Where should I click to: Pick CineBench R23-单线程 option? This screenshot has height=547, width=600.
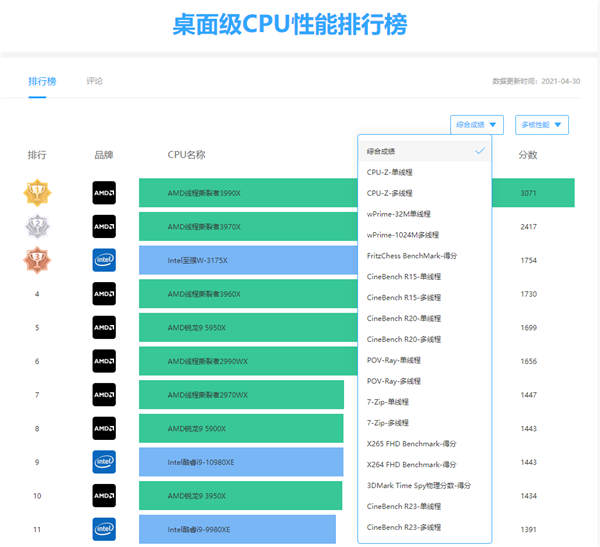point(425,506)
